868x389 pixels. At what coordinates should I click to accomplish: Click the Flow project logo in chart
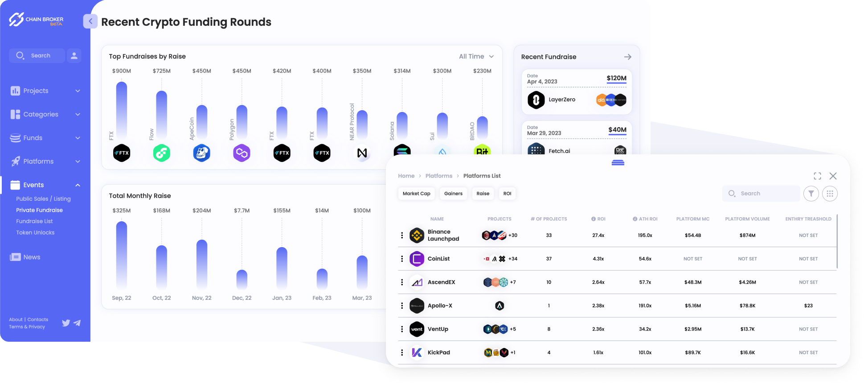click(161, 153)
